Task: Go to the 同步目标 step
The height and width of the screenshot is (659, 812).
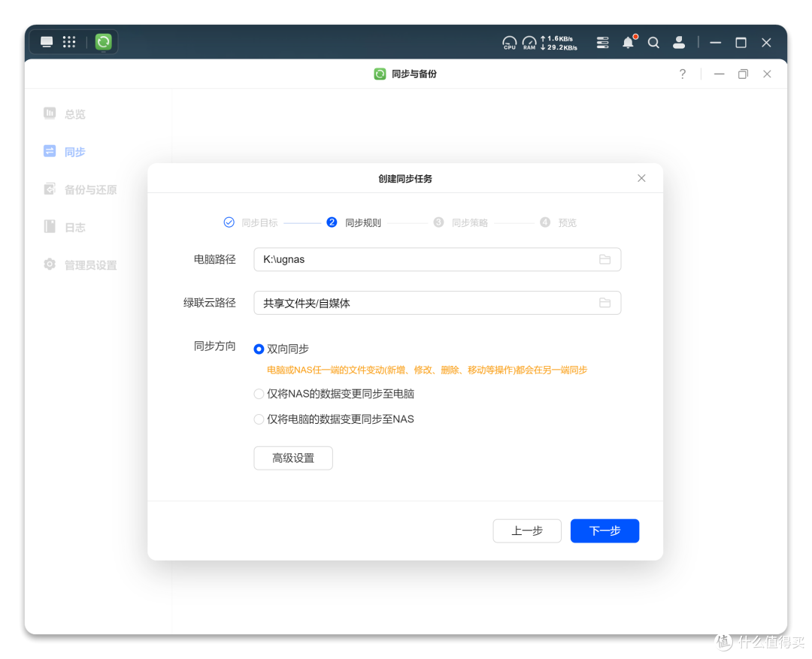Action: (x=251, y=222)
